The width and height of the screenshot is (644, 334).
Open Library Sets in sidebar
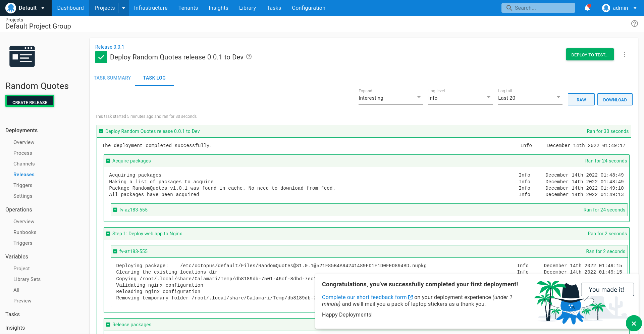tap(27, 279)
